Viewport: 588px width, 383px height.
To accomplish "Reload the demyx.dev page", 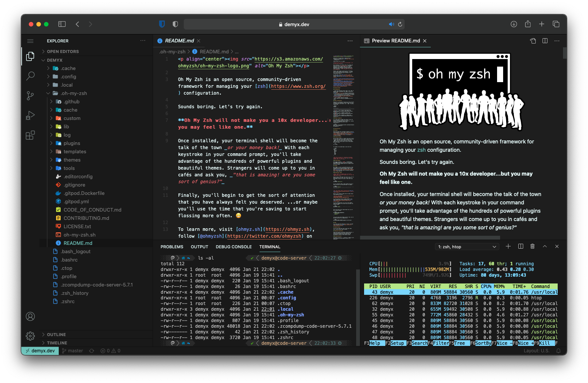I will click(x=400, y=24).
